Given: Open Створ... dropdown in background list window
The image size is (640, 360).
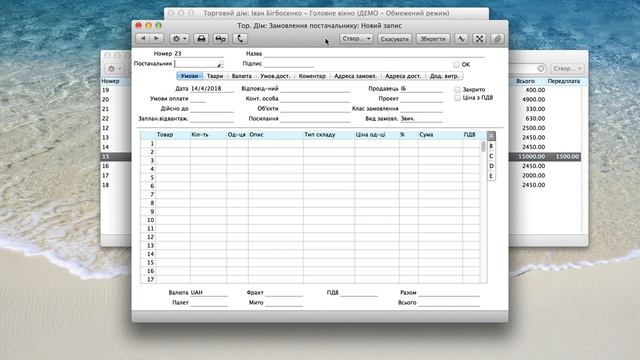Looking at the screenshot, I should [x=567, y=69].
